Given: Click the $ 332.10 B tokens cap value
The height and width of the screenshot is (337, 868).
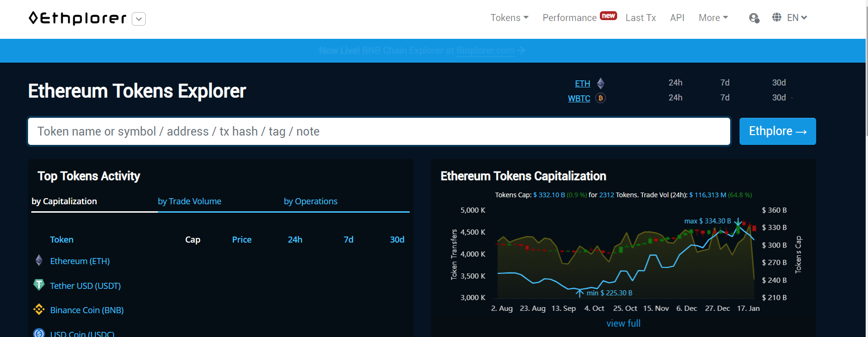Looking at the screenshot, I should coord(549,195).
